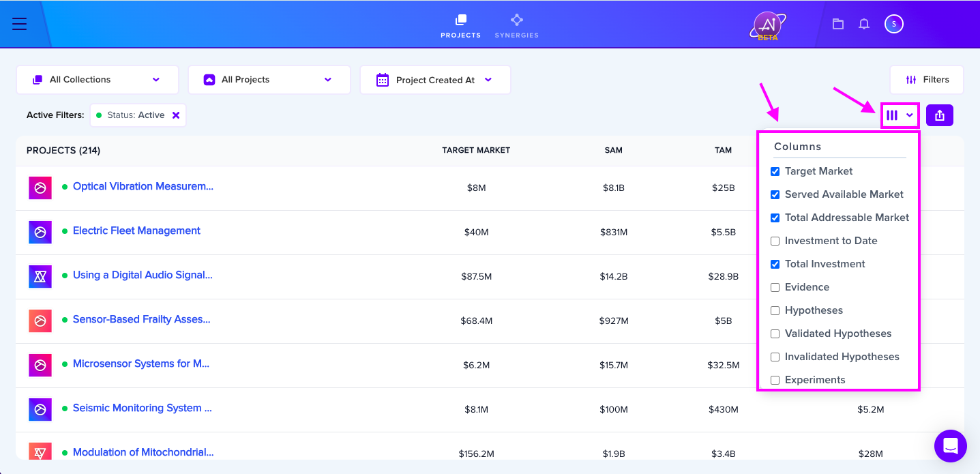Screen dimensions: 980x474
Task: Open the notifications bell
Action: [864, 24]
